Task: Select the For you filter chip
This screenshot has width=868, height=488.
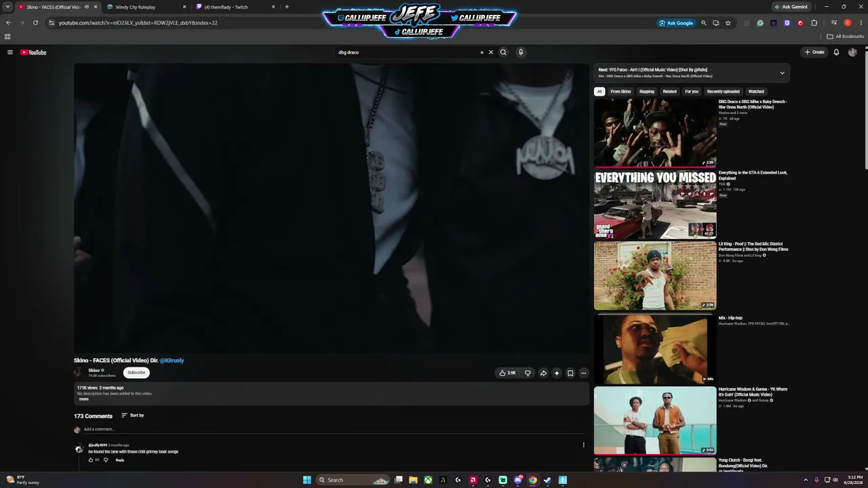Action: point(692,91)
